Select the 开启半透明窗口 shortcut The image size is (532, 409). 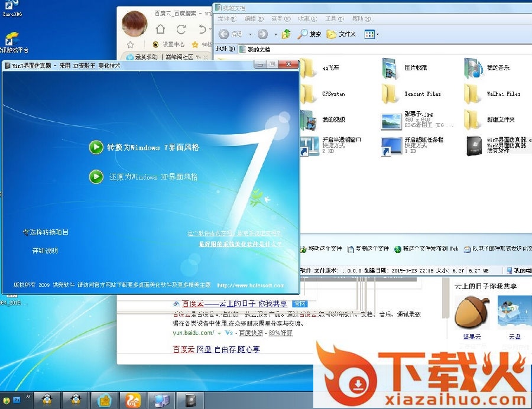click(x=331, y=146)
